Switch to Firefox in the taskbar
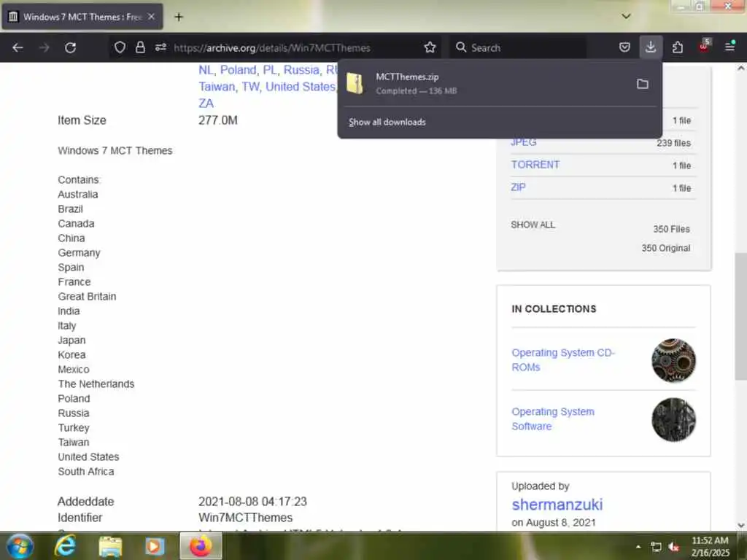This screenshot has width=747, height=560. [201, 546]
